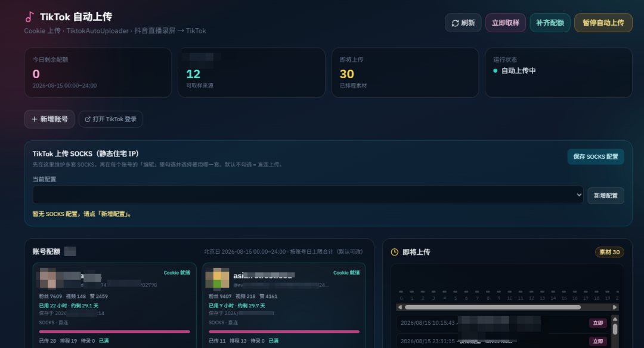Trigger 立即取样 sampling now
644x348 pixels.
505,23
